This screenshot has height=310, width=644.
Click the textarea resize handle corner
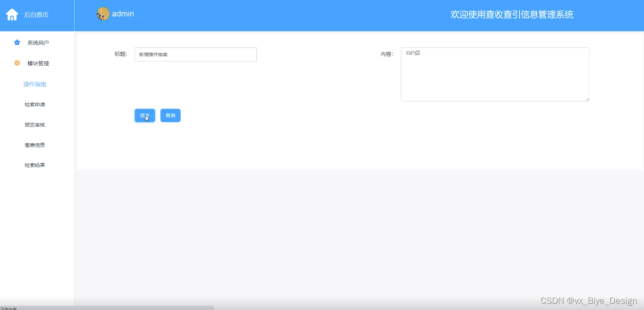click(x=587, y=99)
